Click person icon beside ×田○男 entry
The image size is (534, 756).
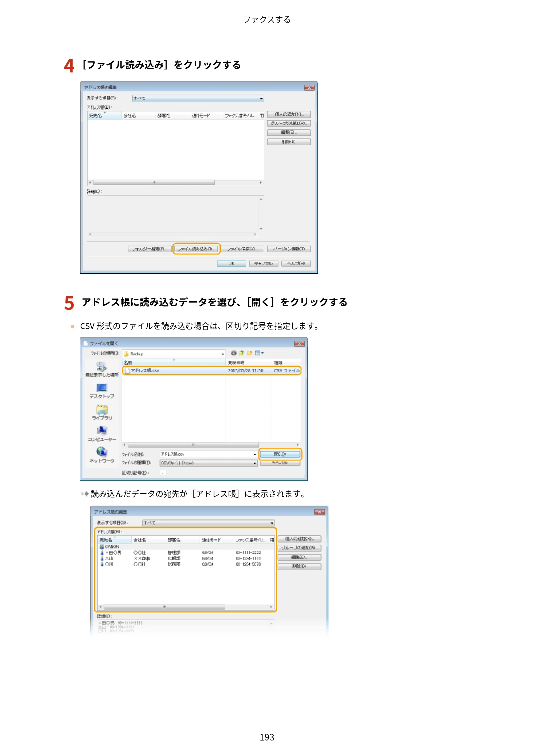coord(102,553)
